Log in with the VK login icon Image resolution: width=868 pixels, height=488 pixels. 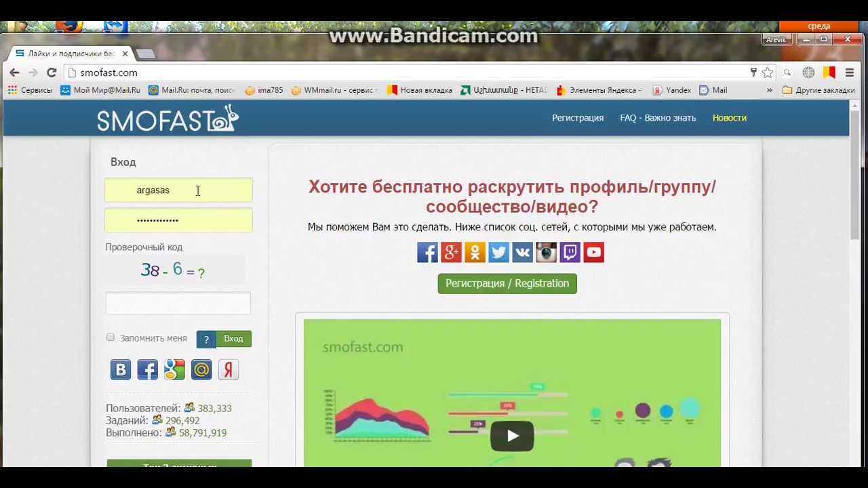click(121, 369)
